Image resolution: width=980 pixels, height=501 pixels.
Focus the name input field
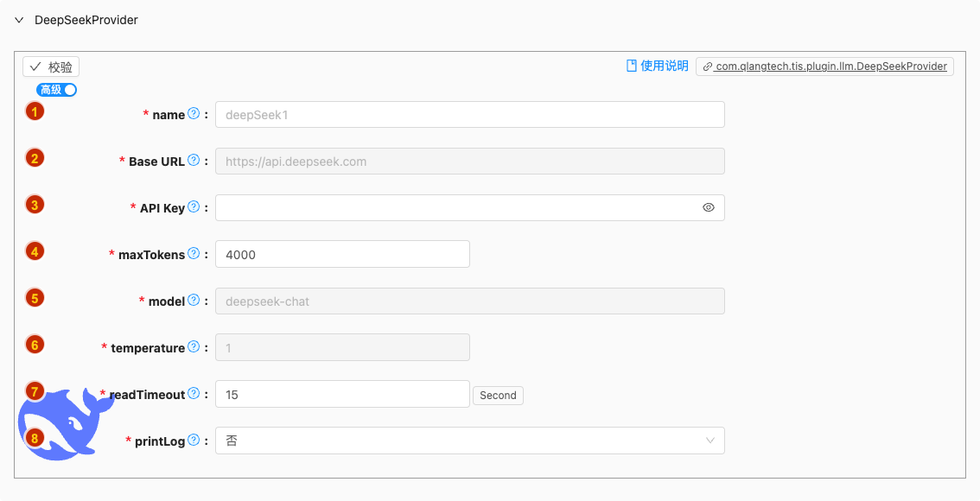(x=469, y=114)
